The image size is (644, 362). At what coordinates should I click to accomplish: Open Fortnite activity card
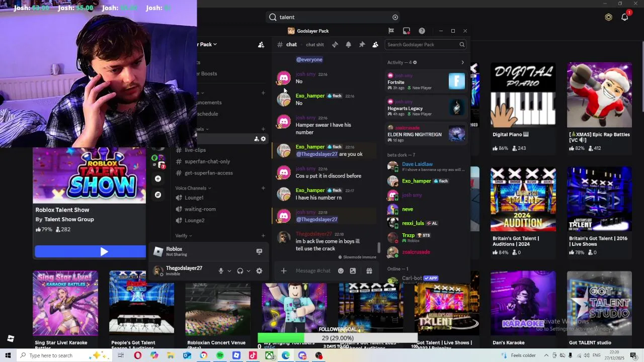(427, 81)
